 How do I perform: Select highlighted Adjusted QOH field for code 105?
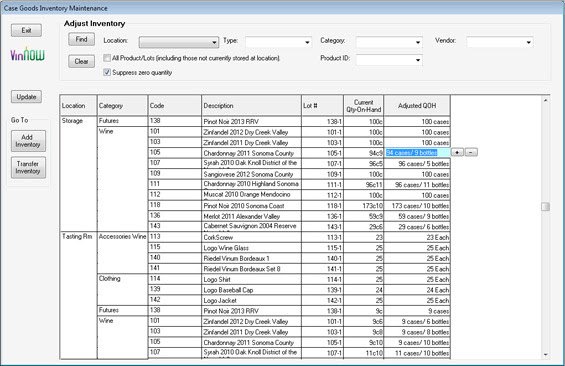click(417, 153)
